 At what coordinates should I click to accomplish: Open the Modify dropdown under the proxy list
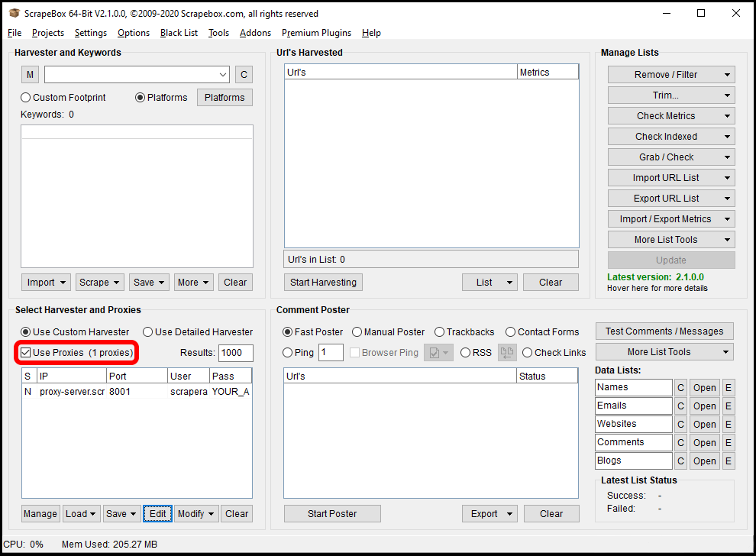click(x=195, y=513)
